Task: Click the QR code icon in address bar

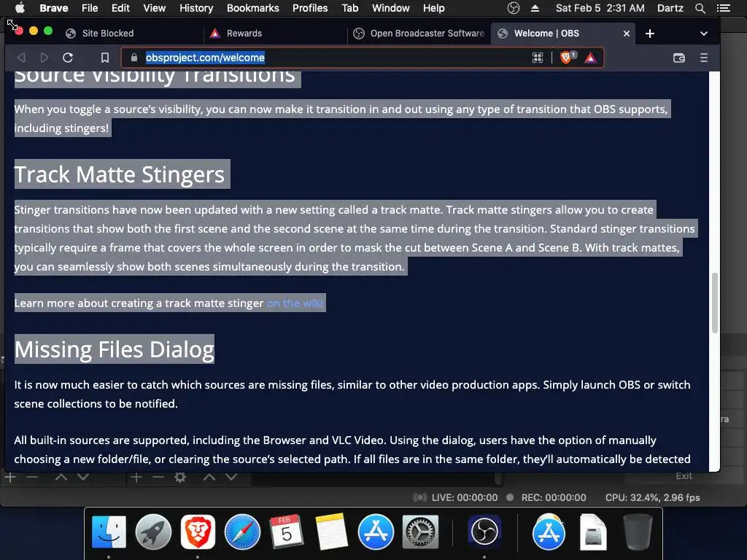Action: point(538,58)
